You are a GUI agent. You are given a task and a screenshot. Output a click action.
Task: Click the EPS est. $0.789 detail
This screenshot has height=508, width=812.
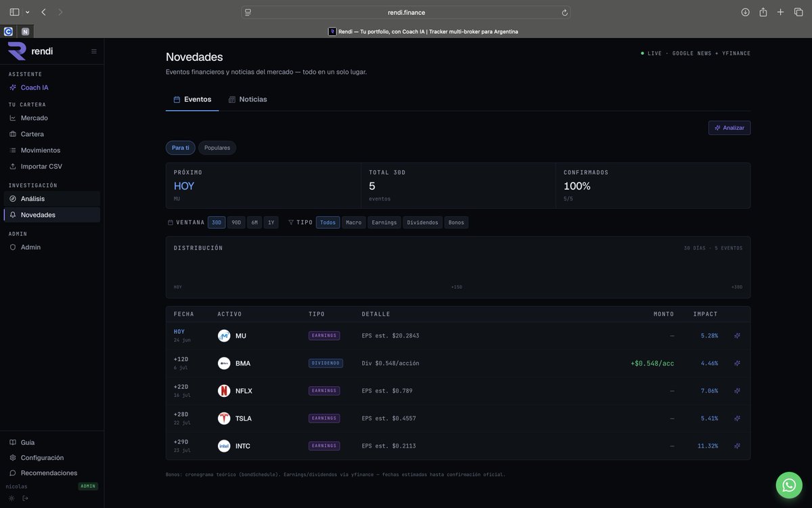click(x=387, y=391)
